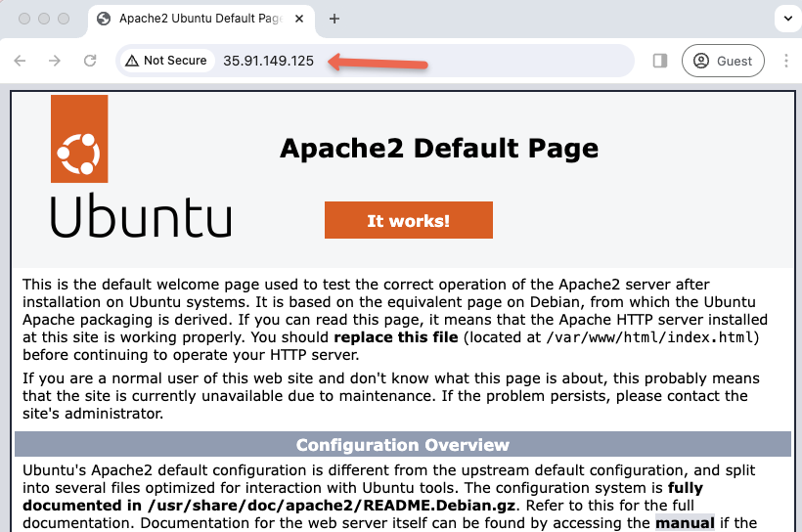Screen dimensions: 802x532
Task: Click the address bar showing 35.91.149.125
Action: coord(375,61)
